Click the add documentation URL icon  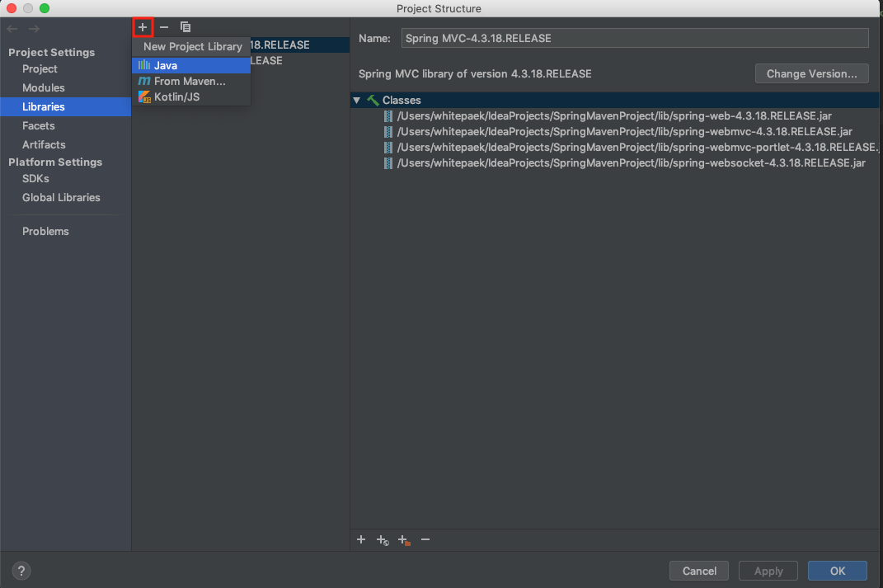tap(383, 540)
